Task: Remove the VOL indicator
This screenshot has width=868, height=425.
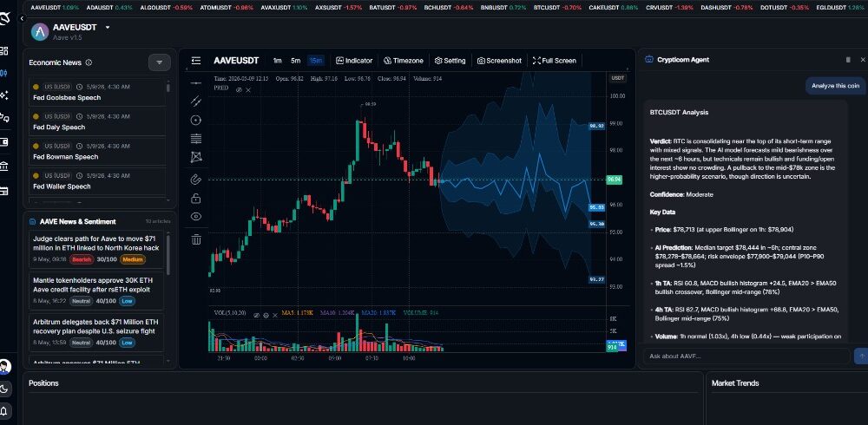Action: 274,315
